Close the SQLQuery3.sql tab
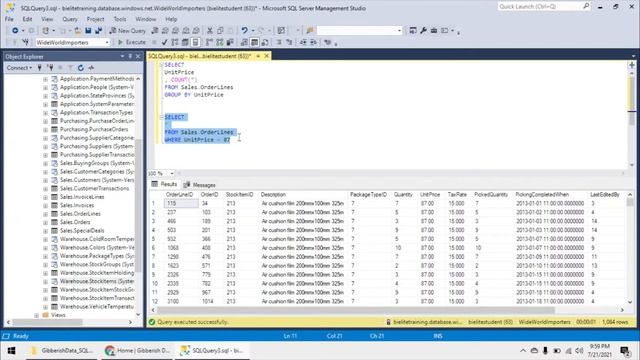Image resolution: width=640 pixels, height=360 pixels. 267,56
